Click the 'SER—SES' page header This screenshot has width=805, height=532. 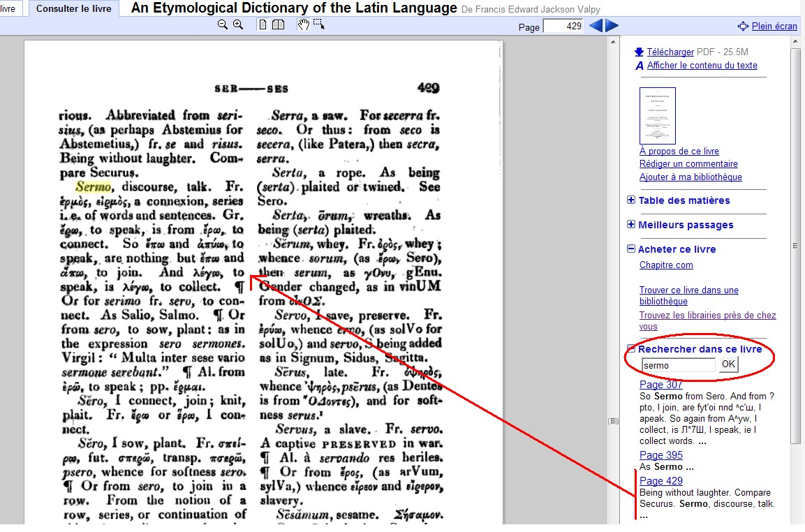click(251, 89)
